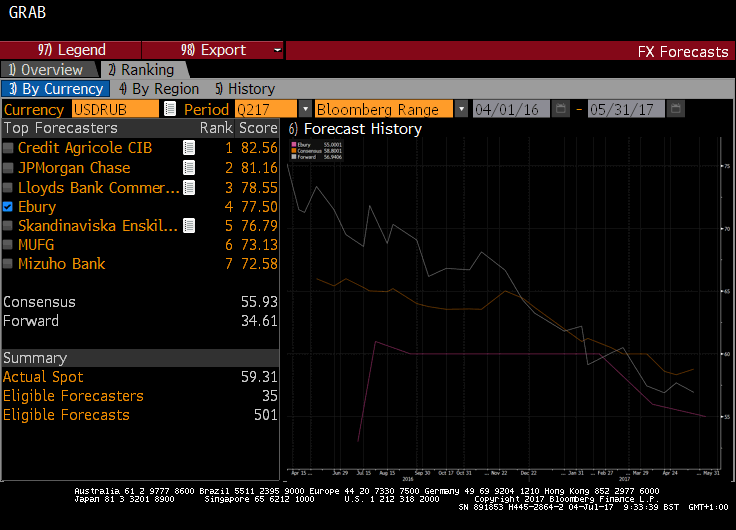Click the FX Forecasts title text
Image resolution: width=736 pixels, height=530 pixels.
(x=682, y=52)
